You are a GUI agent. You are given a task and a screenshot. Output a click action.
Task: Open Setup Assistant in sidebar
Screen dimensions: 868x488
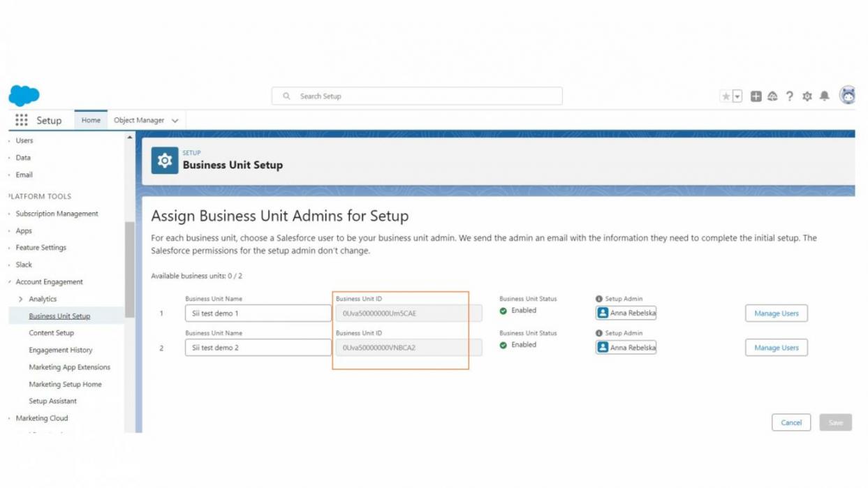pos(52,401)
